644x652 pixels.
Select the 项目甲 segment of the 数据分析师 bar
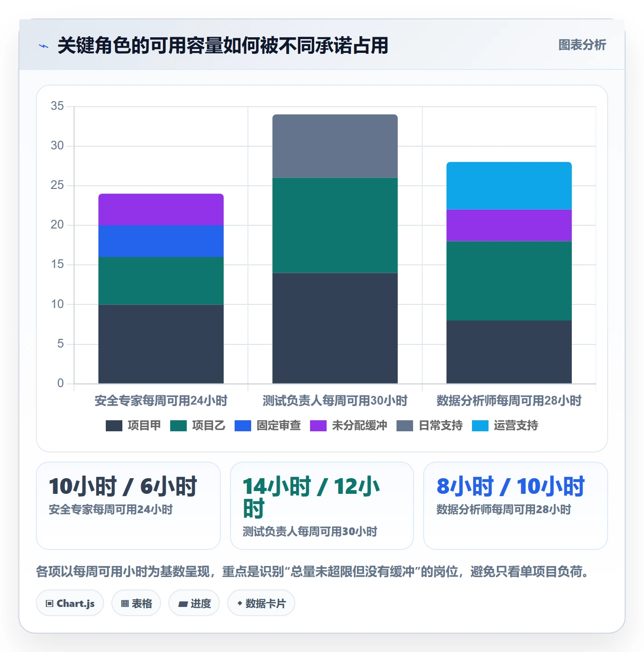point(509,352)
